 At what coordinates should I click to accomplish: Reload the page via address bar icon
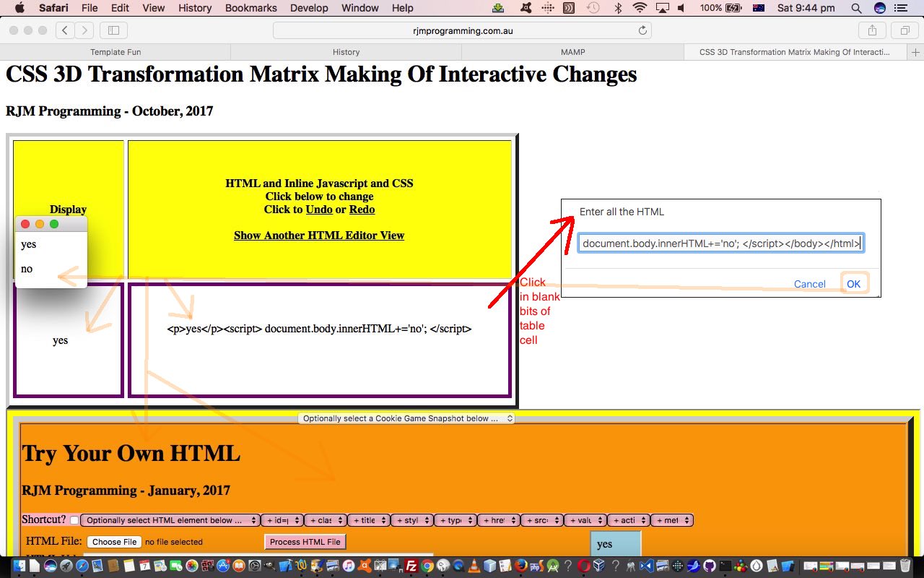click(642, 31)
